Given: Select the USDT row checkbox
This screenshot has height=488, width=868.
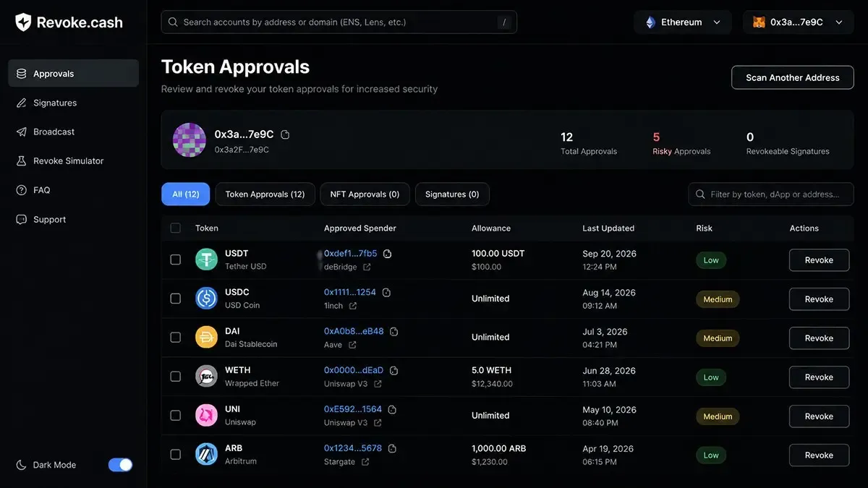Looking at the screenshot, I should [175, 260].
